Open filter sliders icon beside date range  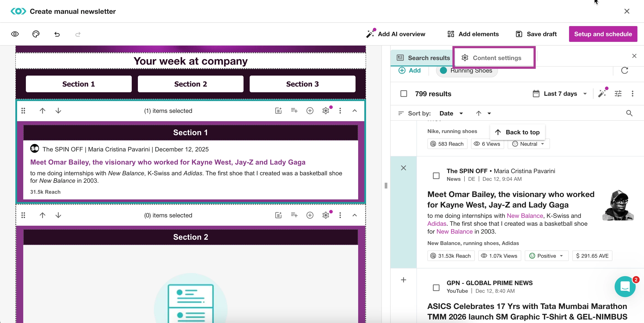(618, 94)
